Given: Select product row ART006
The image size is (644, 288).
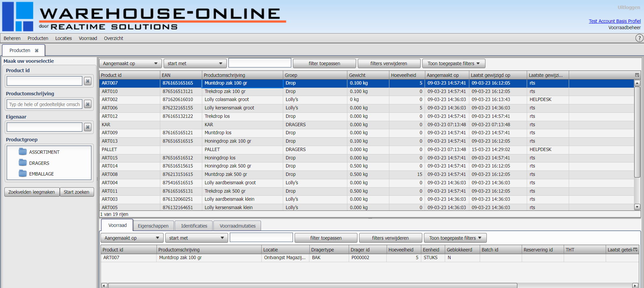Looking at the screenshot, I should 367,108.
